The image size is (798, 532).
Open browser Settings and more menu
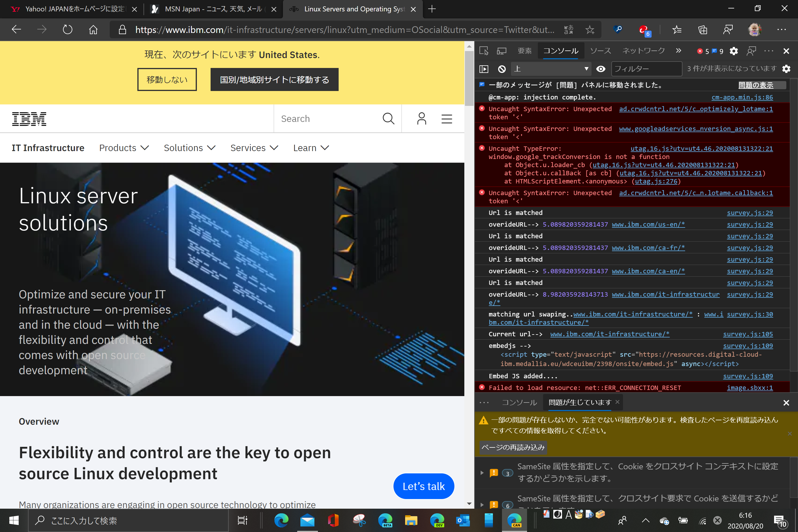tap(781, 30)
